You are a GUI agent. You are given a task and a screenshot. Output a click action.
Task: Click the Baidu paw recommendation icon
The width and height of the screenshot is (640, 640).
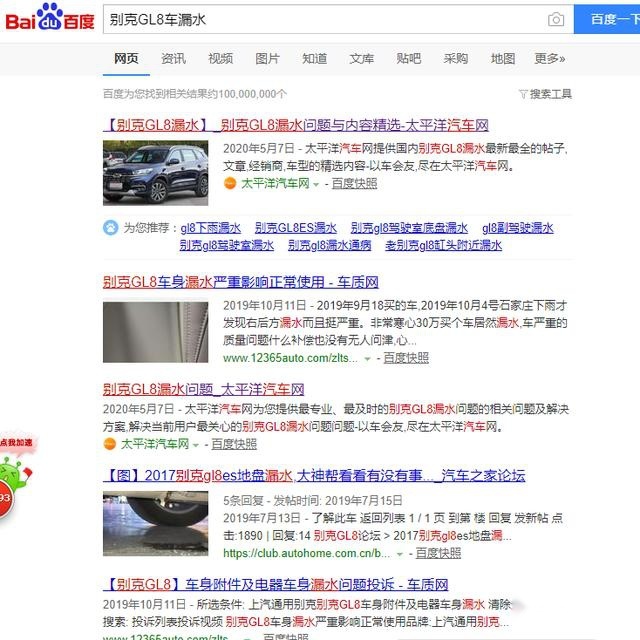point(110,227)
